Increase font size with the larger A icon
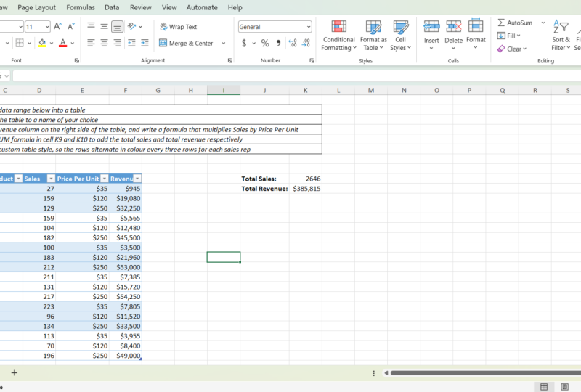This screenshot has width=581, height=392. click(57, 26)
